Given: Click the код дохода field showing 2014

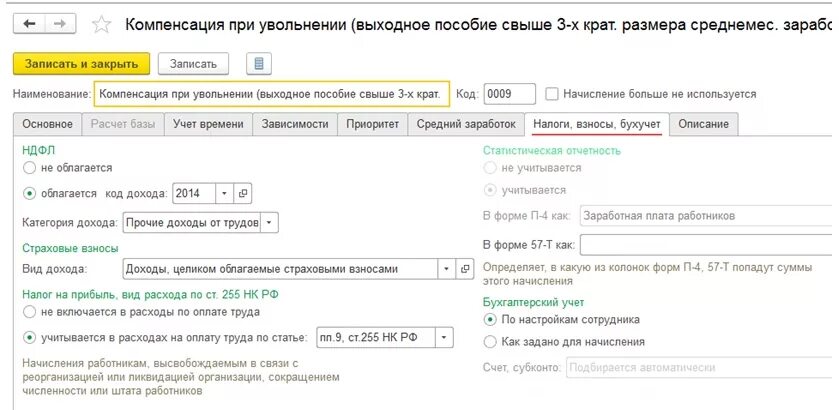Looking at the screenshot, I should (194, 193).
